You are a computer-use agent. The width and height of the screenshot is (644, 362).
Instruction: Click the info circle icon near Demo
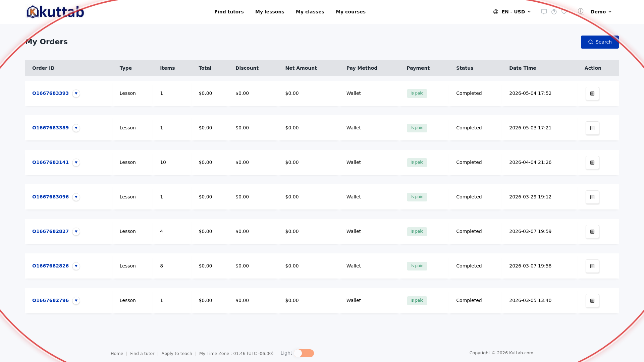click(x=581, y=11)
